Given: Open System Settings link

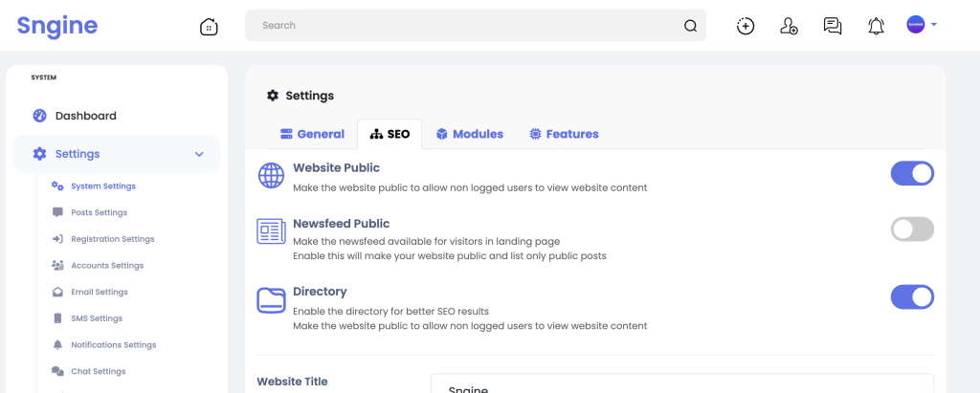Looking at the screenshot, I should pyautogui.click(x=103, y=186).
